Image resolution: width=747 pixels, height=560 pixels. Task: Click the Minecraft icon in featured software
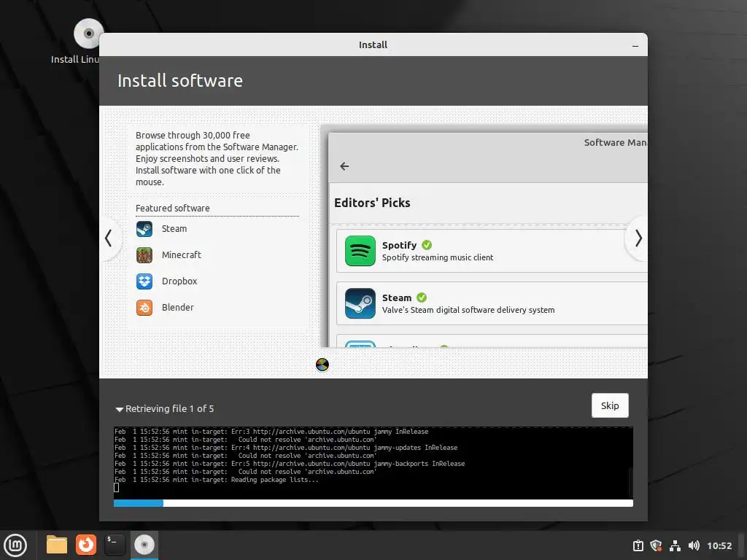[144, 255]
